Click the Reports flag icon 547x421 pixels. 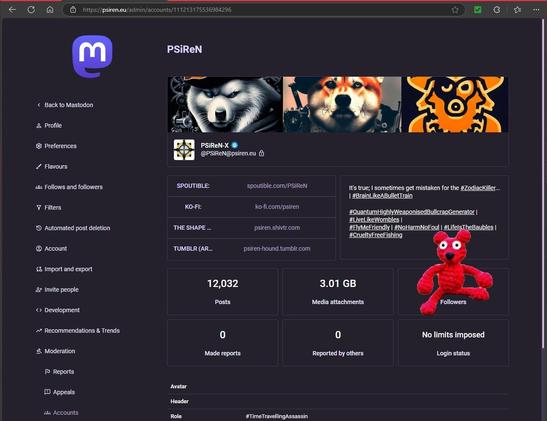(47, 372)
